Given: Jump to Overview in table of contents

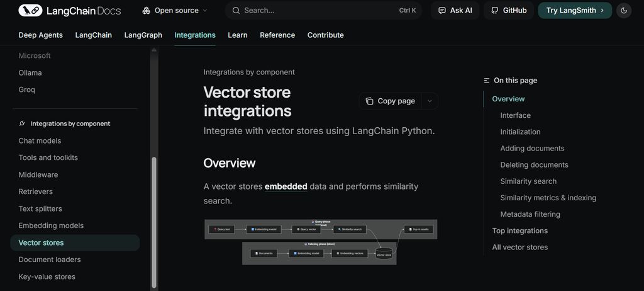Looking at the screenshot, I should 508,99.
